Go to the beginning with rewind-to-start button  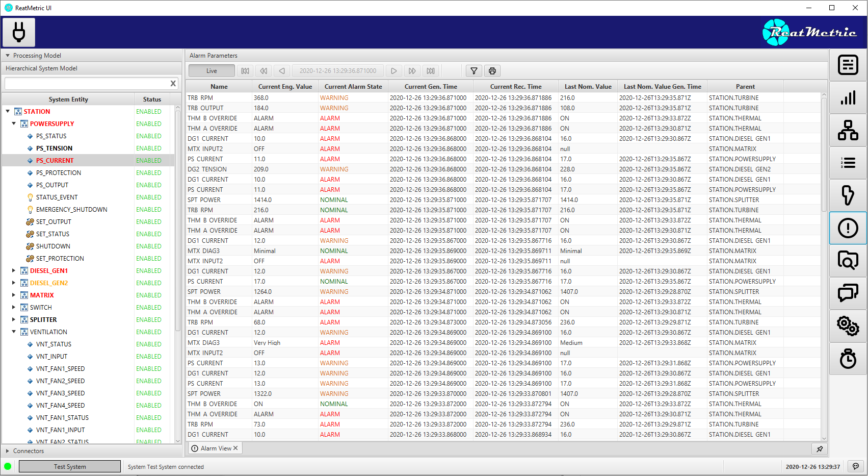coord(245,71)
